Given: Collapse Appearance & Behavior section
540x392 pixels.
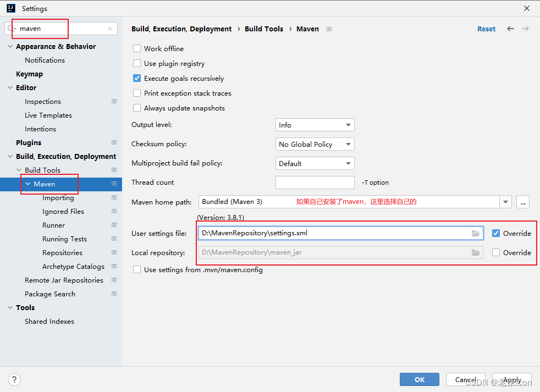Looking at the screenshot, I should pos(10,47).
